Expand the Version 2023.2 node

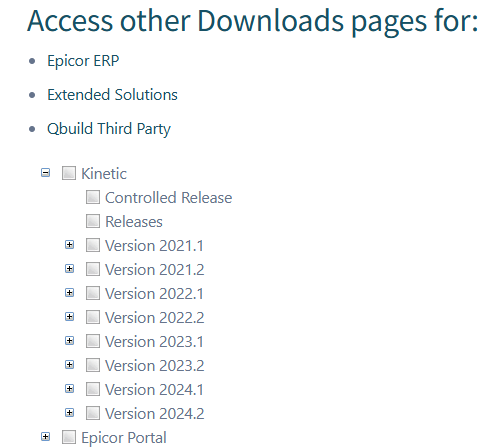(x=69, y=365)
